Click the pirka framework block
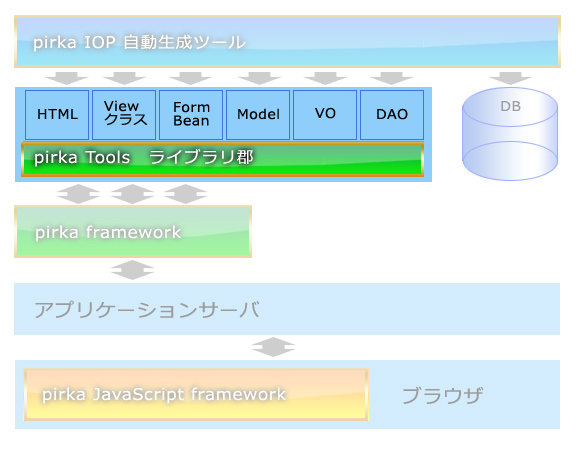 [x=133, y=231]
